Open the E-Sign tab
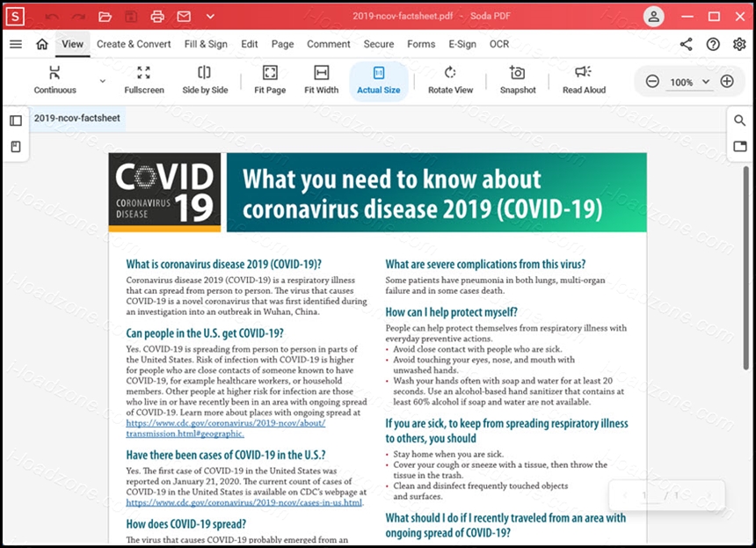756x548 pixels. [x=462, y=44]
